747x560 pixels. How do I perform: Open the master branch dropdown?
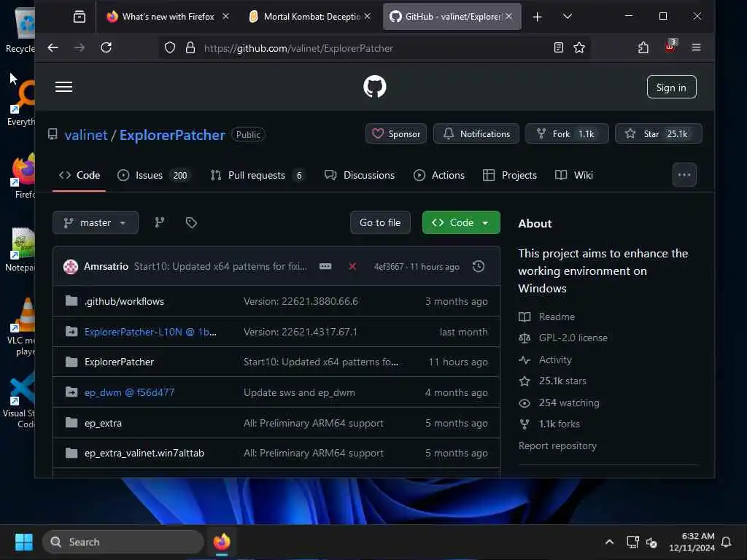pyautogui.click(x=96, y=222)
